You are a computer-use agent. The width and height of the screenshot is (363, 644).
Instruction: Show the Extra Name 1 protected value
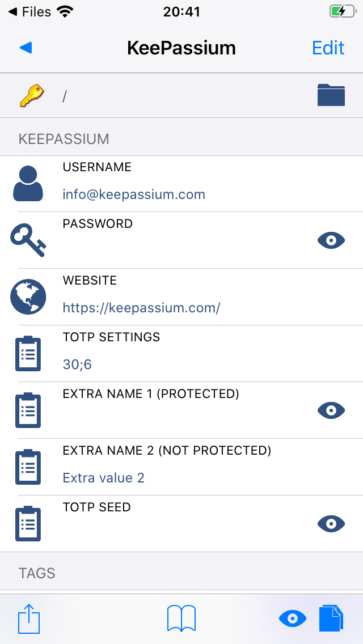point(331,410)
